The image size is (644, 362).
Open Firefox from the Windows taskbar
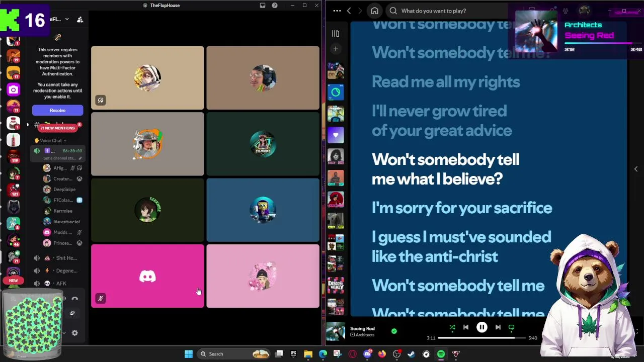382,354
